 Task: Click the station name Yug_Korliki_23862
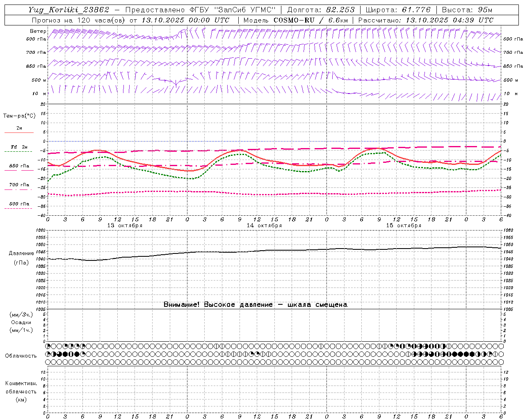[68, 10]
